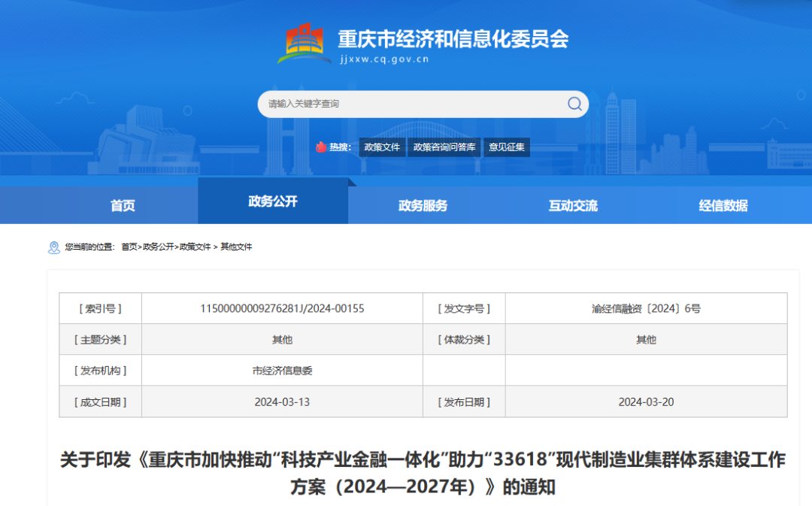Open the 意见征集 hot search tag
The height and width of the screenshot is (506, 812).
point(507,147)
